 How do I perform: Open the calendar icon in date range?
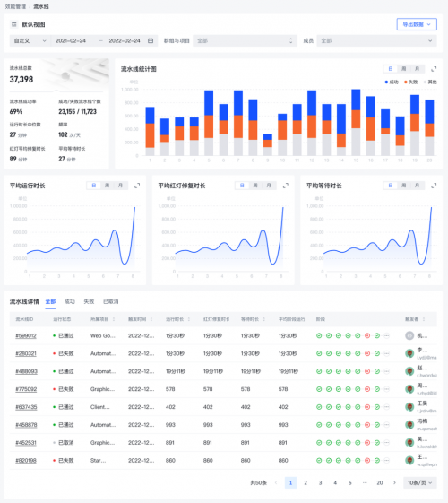tap(151, 40)
